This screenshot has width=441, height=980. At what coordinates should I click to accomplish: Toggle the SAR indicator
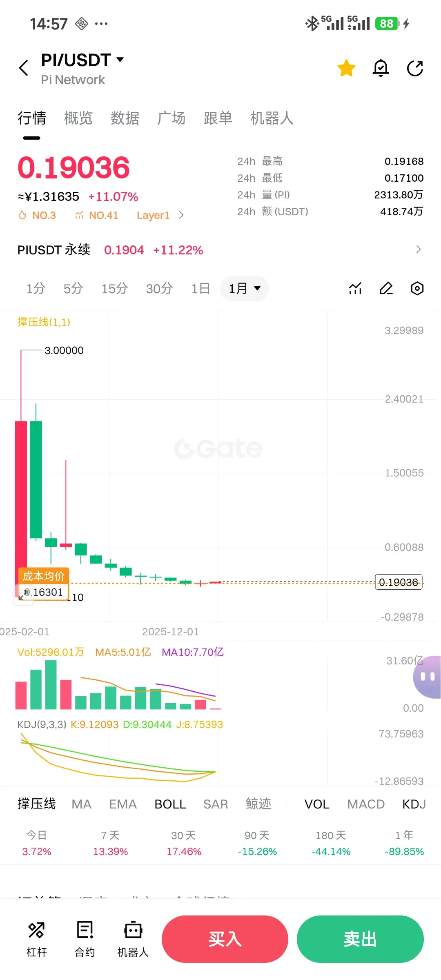[216, 804]
